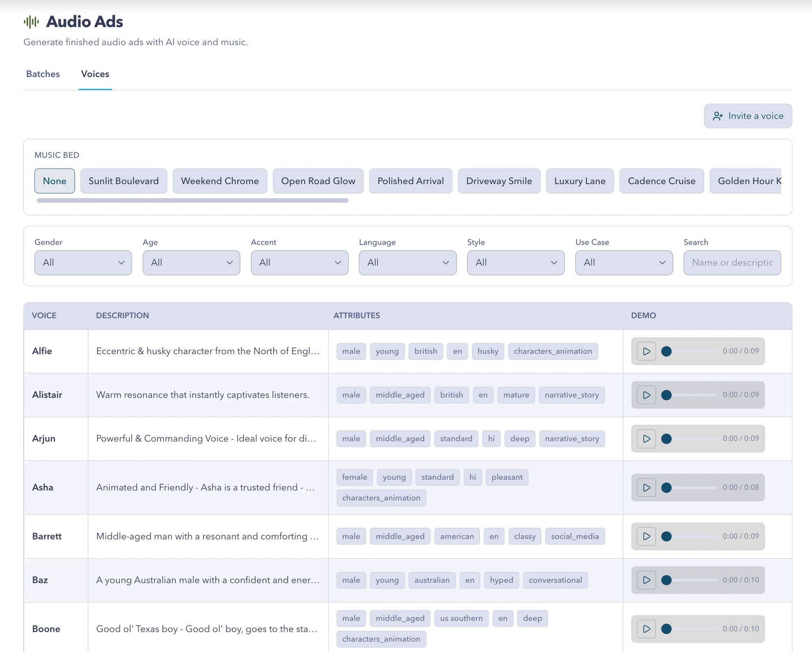Click the australian tag in Baz's row
The image size is (812, 652).
coord(432,580)
